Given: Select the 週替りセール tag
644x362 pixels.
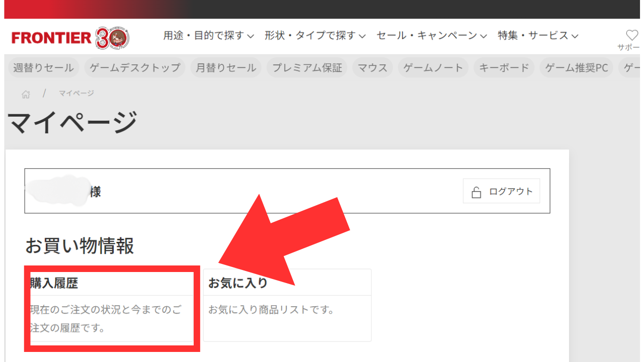Looking at the screenshot, I should [x=43, y=68].
